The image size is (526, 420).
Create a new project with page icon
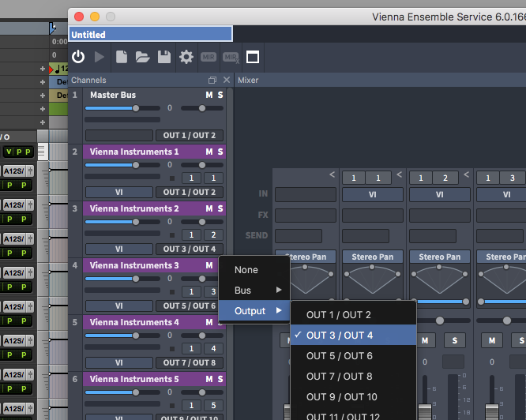click(x=122, y=57)
